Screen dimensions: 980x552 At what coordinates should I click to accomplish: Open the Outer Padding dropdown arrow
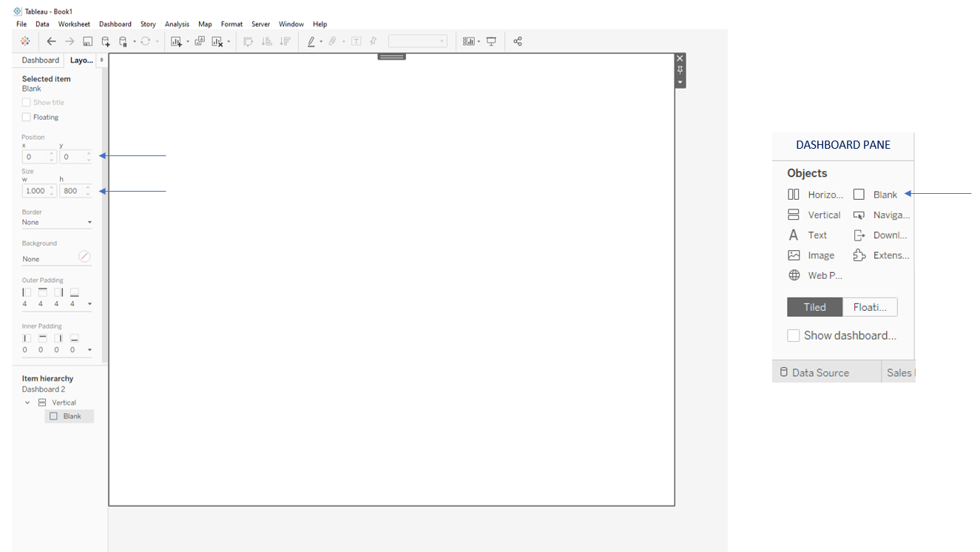pyautogui.click(x=89, y=304)
